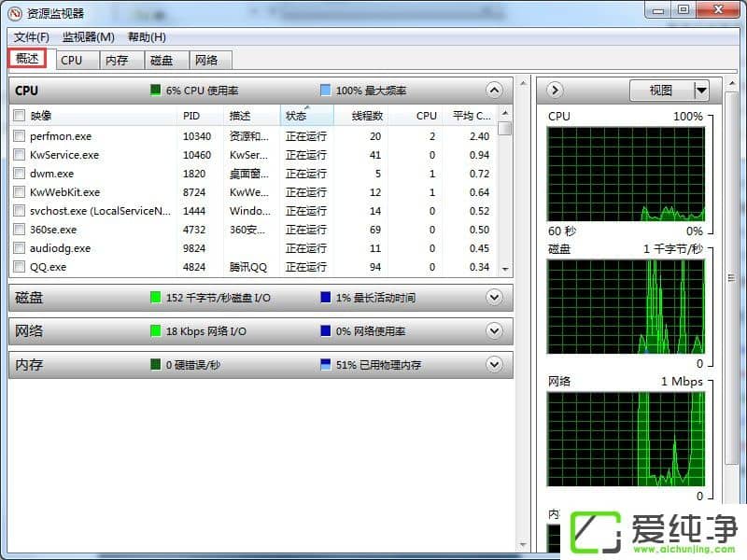The height and width of the screenshot is (560, 747).
Task: Click the Resource Monitor title bar icon
Action: tap(13, 10)
